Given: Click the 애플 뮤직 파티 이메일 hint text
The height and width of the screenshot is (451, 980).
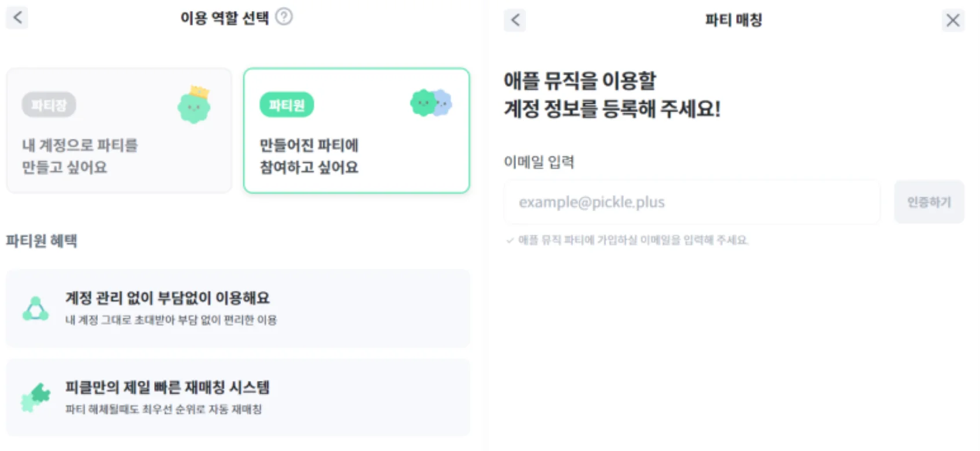Looking at the screenshot, I should [x=633, y=240].
